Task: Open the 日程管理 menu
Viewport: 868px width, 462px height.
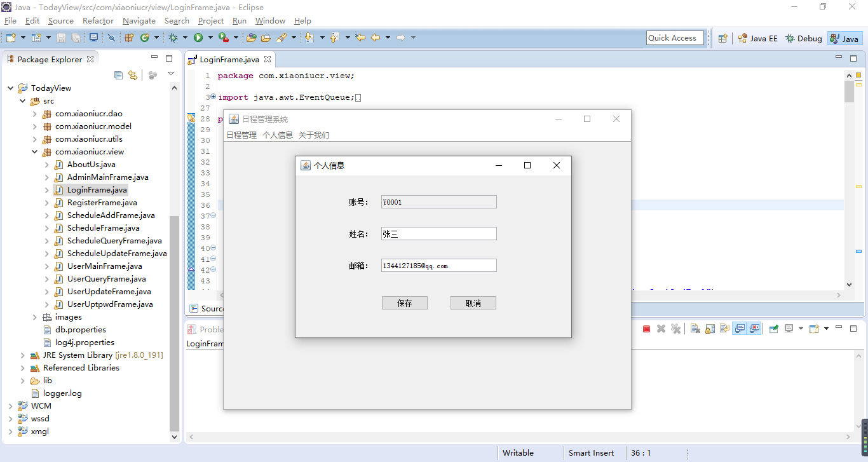Action: click(x=241, y=136)
